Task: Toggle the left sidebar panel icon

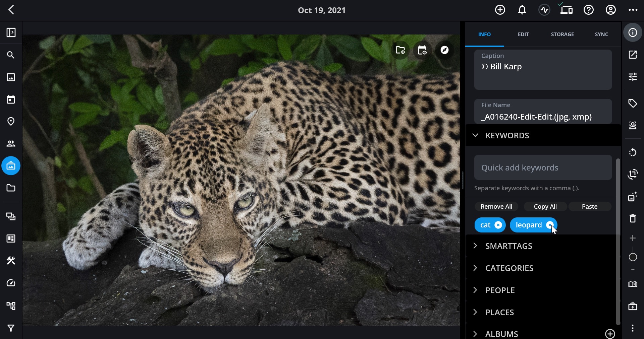Action: tap(11, 32)
